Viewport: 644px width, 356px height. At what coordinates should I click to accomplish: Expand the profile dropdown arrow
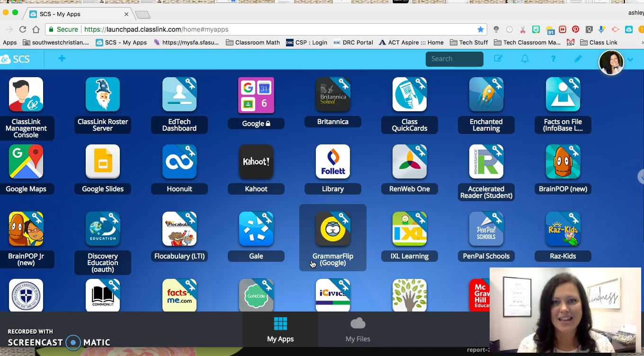630,60
